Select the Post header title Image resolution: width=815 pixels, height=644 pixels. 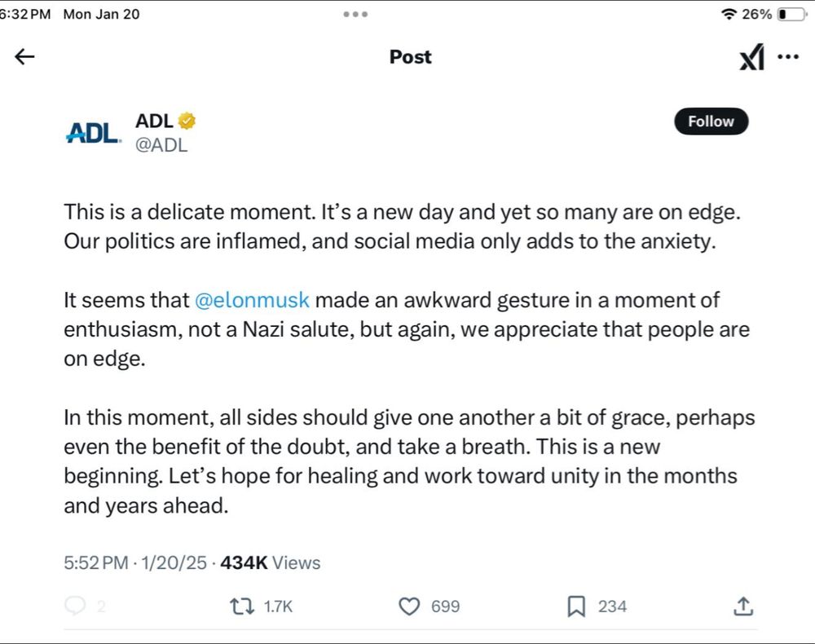(x=410, y=56)
